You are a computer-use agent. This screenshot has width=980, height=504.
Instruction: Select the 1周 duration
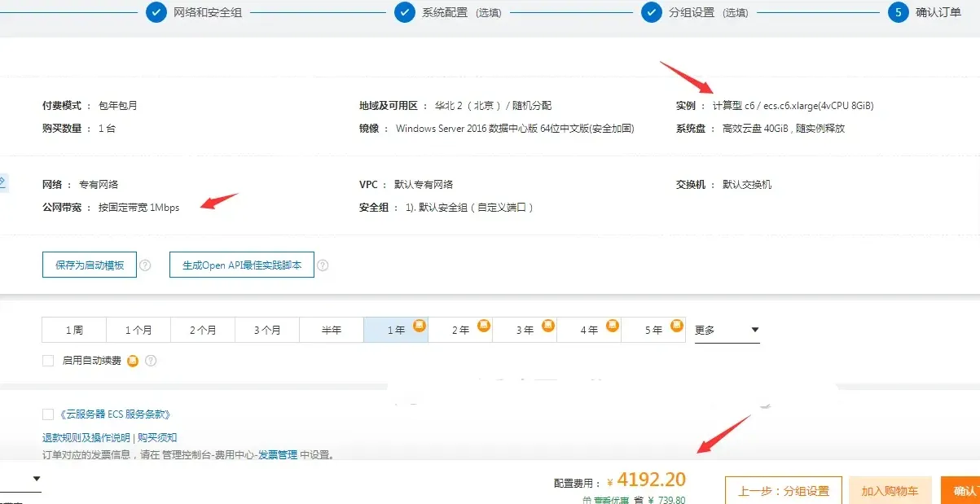[74, 330]
